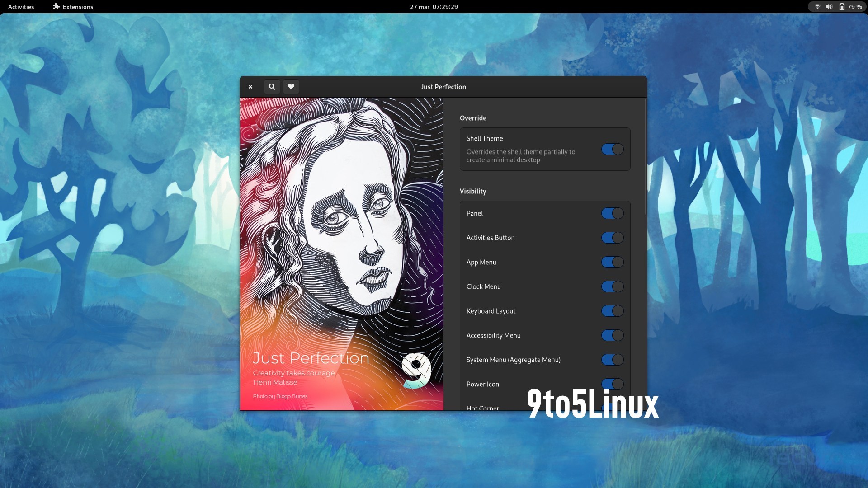Click the volume icon in system tray
Screen dimensions: 868x488
pos(829,7)
